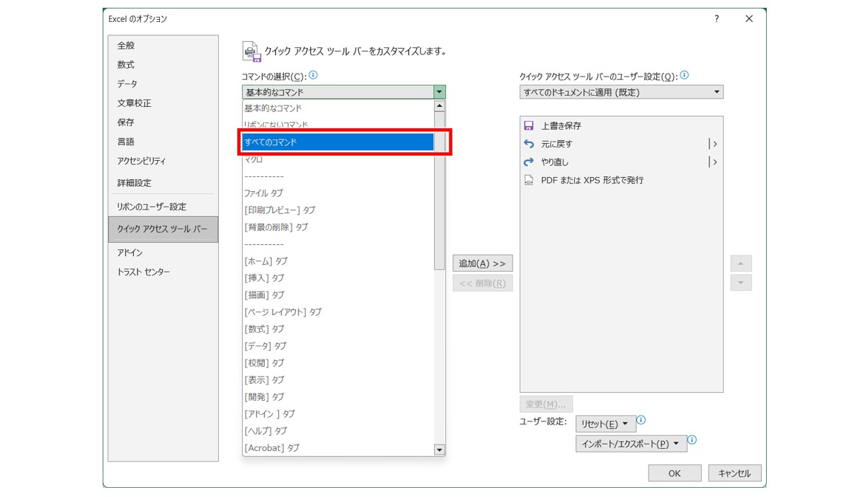This screenshot has width=868, height=497.
Task: Click info icon beside クイック アクセス ツール バーのユーザー設定
Action: [x=684, y=75]
